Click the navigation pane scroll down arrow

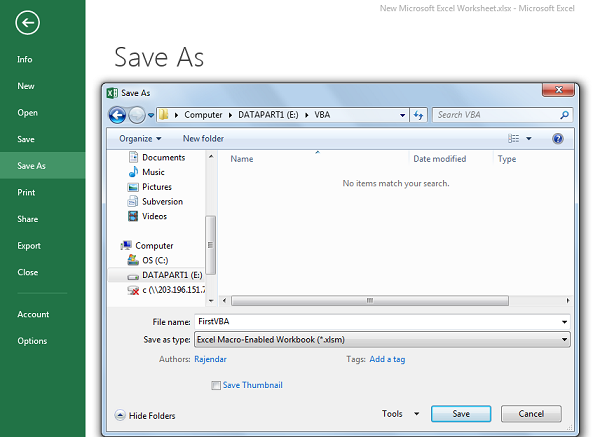tap(211, 301)
